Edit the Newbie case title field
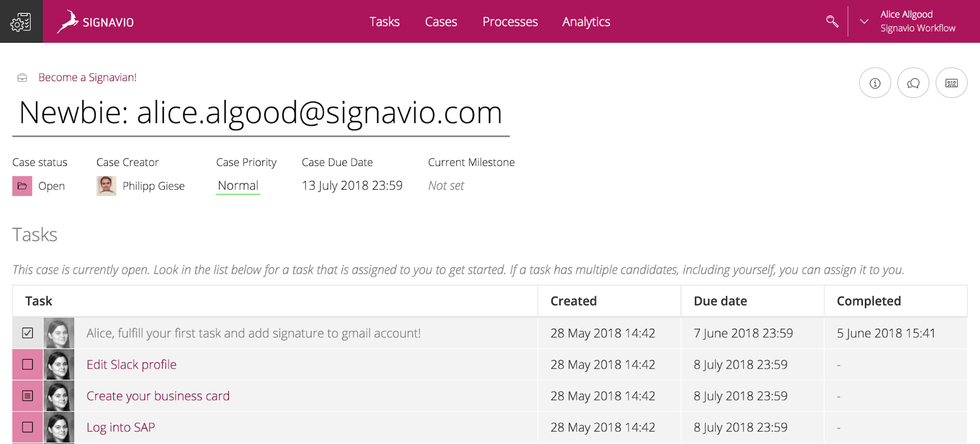Screen dimensions: 980x444 tap(261, 113)
